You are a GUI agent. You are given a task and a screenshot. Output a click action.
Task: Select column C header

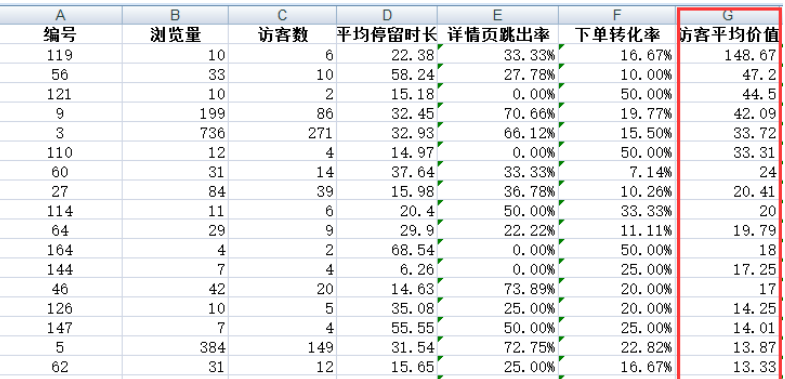[282, 16]
